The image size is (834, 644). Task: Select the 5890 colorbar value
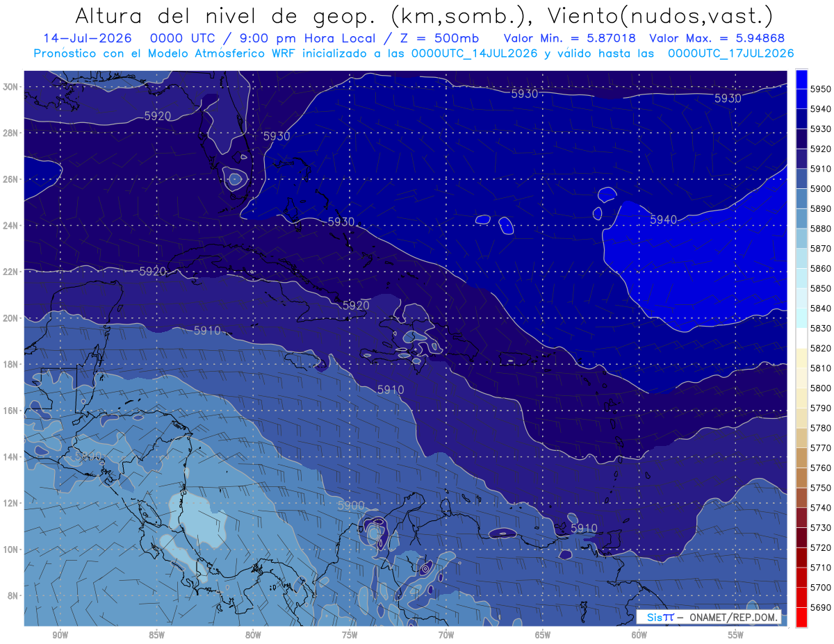point(821,208)
